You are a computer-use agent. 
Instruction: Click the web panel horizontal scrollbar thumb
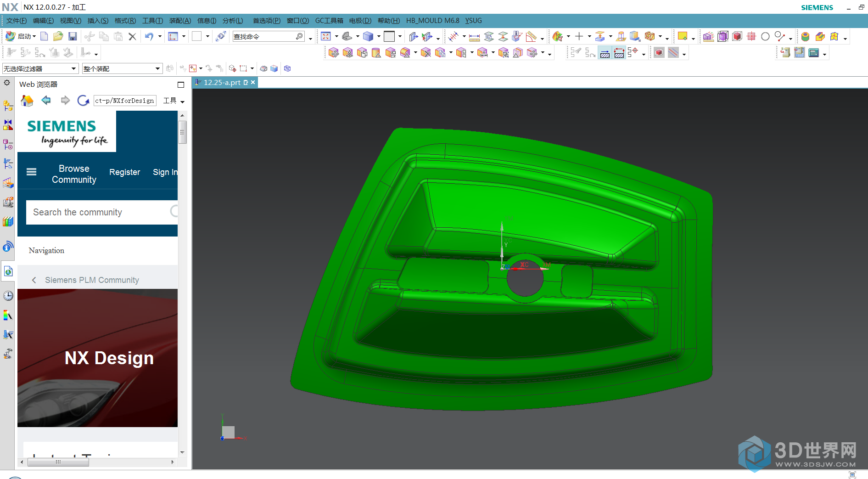pyautogui.click(x=58, y=462)
